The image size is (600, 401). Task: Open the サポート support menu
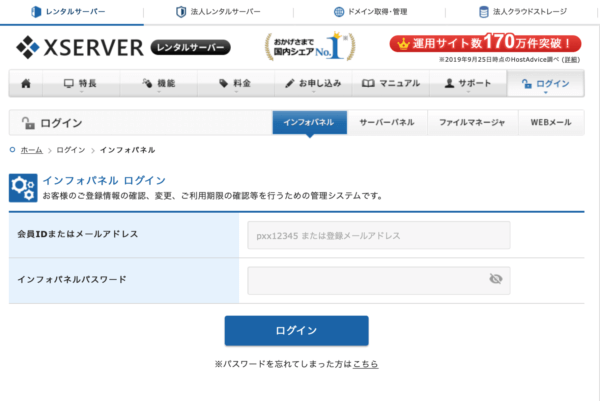click(x=468, y=83)
